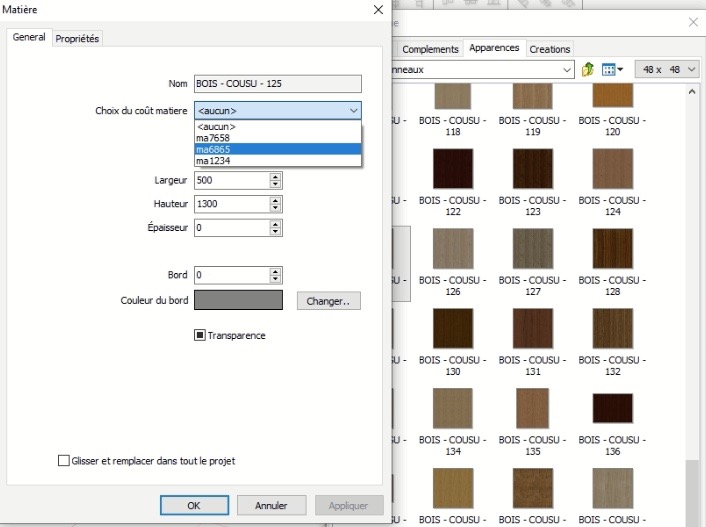Screen dimensions: 706x527
Task: Select the BOIS - COUSU - 122 texture
Action: (452, 169)
